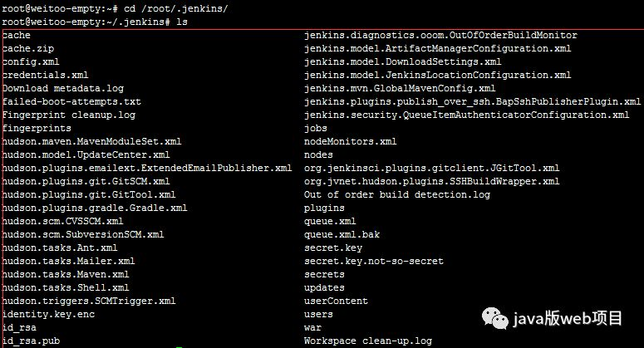Image resolution: width=644 pixels, height=348 pixels.
Task: Select the secret.key file
Action: click(333, 248)
